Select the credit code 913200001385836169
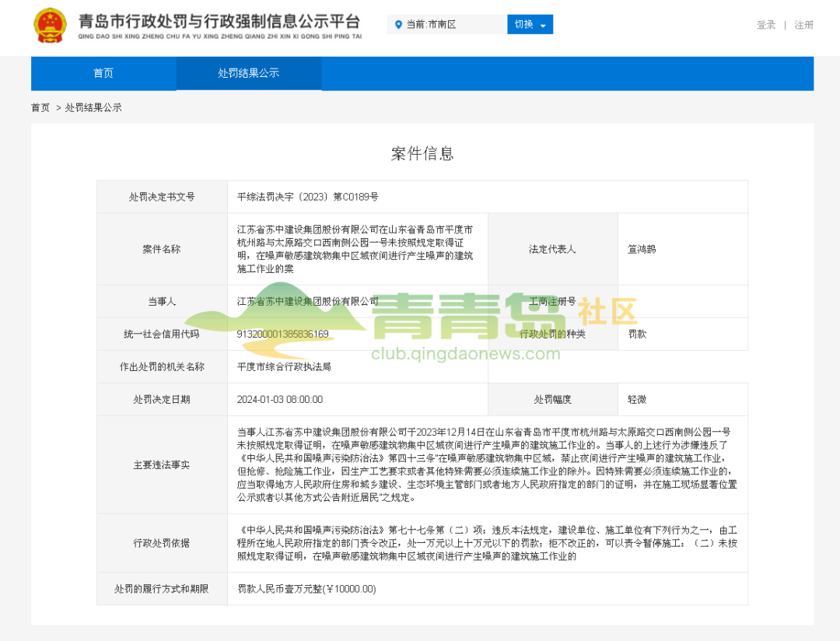 point(282,334)
